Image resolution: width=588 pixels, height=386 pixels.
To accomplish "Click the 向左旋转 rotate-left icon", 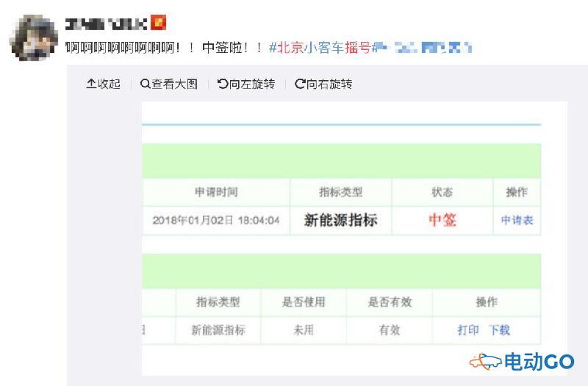I will [x=223, y=84].
